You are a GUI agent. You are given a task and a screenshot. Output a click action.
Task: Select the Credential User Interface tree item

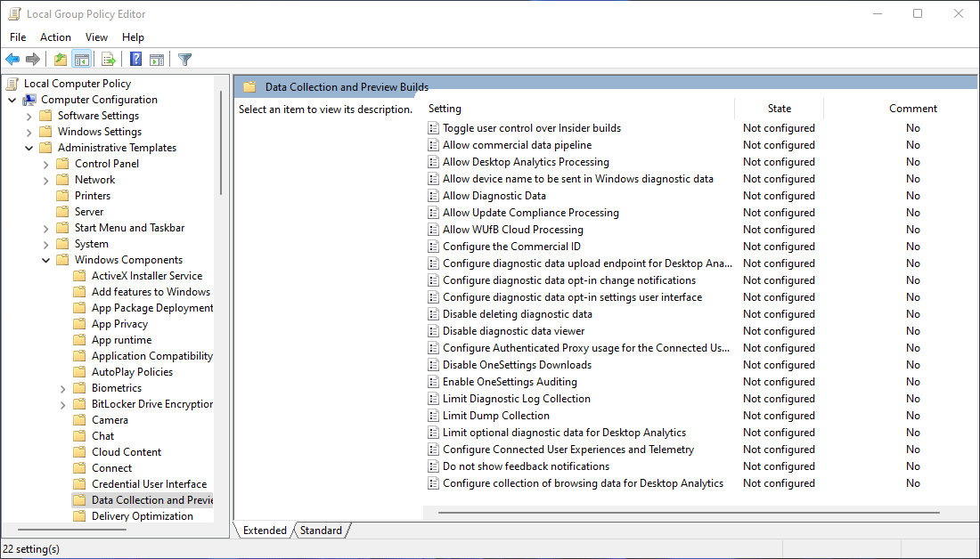(x=150, y=484)
